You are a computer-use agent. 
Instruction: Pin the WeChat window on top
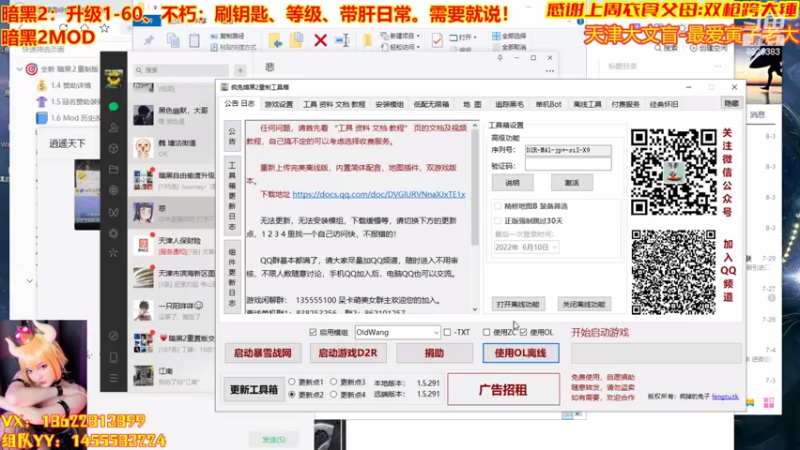(500, 58)
